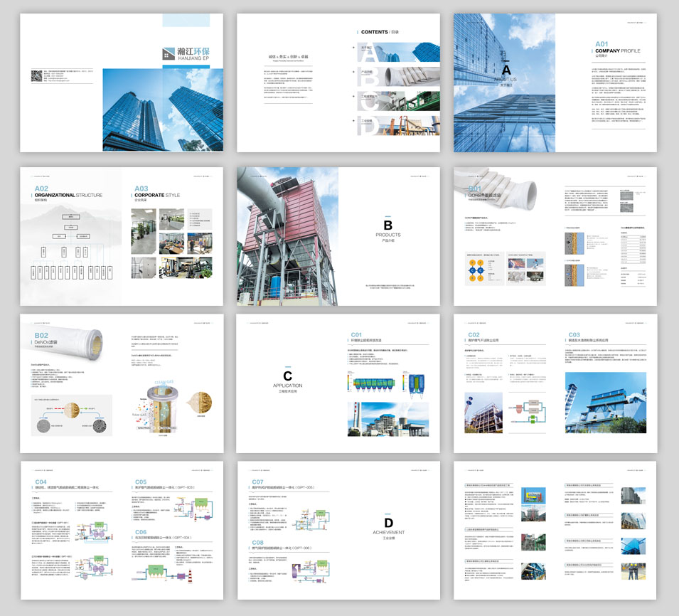Open the CONTENTS heading

380,32
